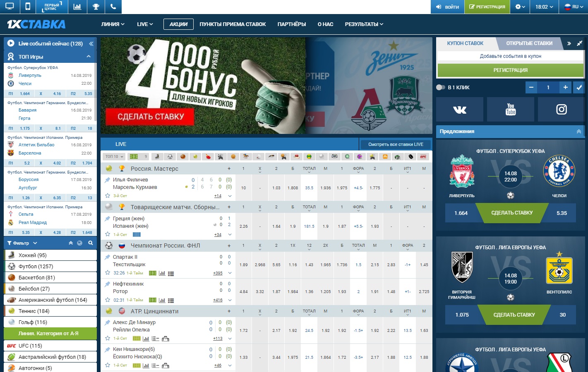588x372 pixels.
Task: Open the VK social network page
Action: click(460, 110)
